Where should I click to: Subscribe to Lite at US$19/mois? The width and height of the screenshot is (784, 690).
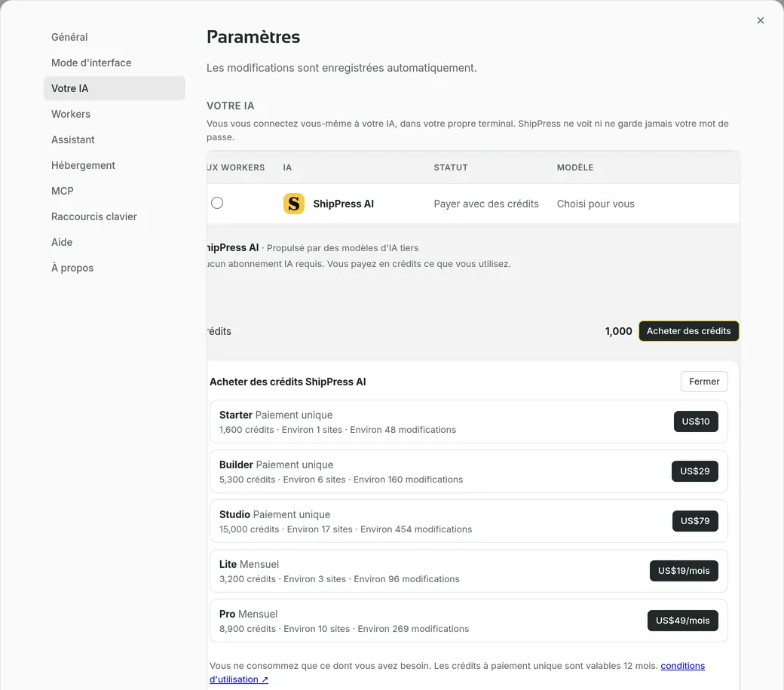(684, 571)
